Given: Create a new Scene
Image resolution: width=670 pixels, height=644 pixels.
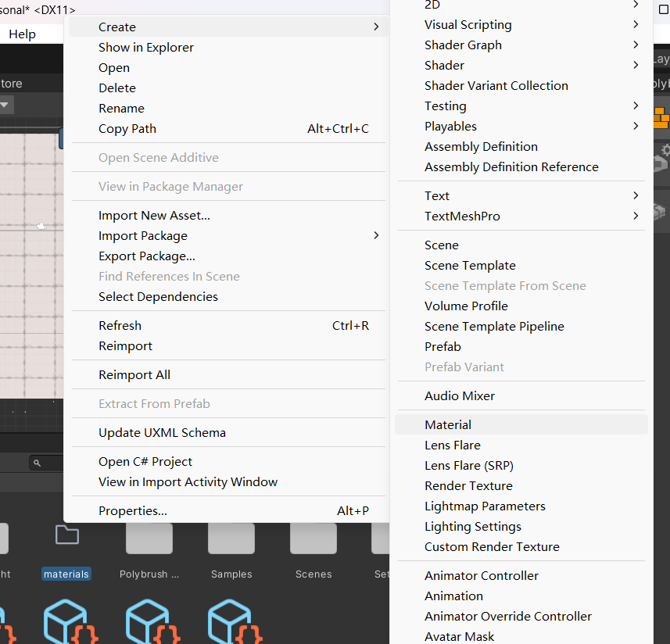Looking at the screenshot, I should point(521,245).
